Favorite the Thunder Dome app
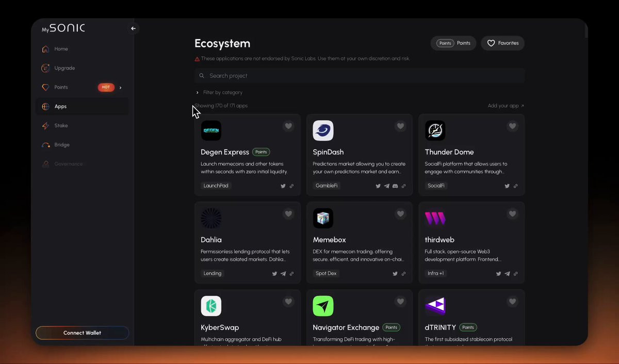 click(x=512, y=126)
